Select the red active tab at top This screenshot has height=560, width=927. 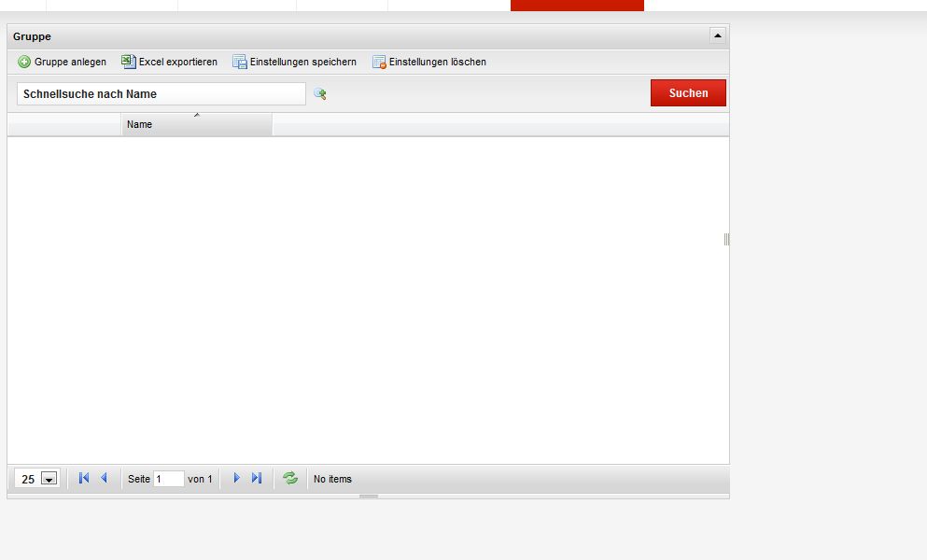pos(577,6)
